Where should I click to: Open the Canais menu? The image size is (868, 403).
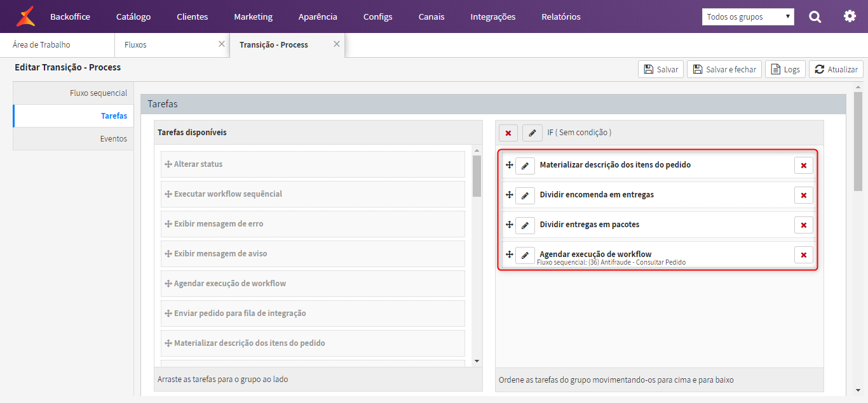click(431, 17)
